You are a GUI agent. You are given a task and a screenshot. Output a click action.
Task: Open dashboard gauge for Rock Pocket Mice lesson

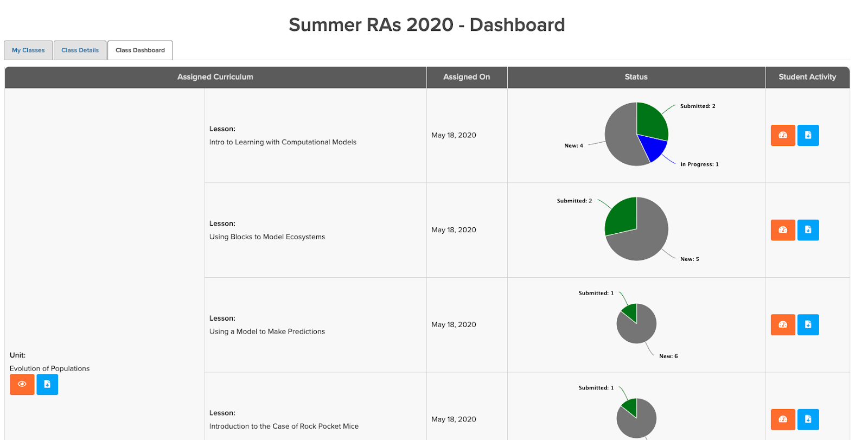click(783, 419)
